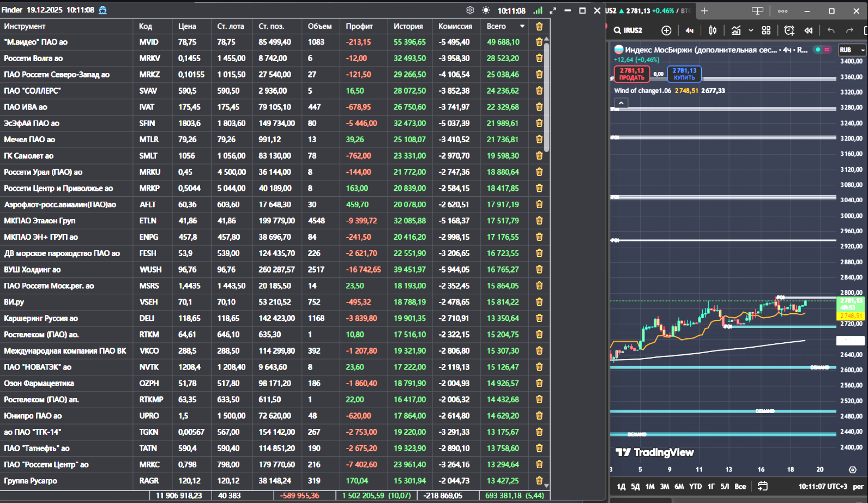
Task: Set chart range to 1Д
Action: pos(621,486)
